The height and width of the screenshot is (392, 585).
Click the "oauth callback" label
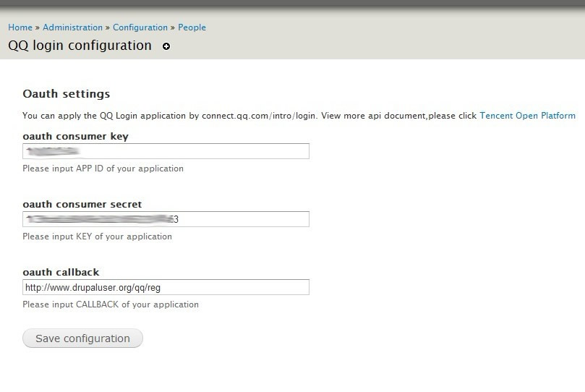coord(61,272)
